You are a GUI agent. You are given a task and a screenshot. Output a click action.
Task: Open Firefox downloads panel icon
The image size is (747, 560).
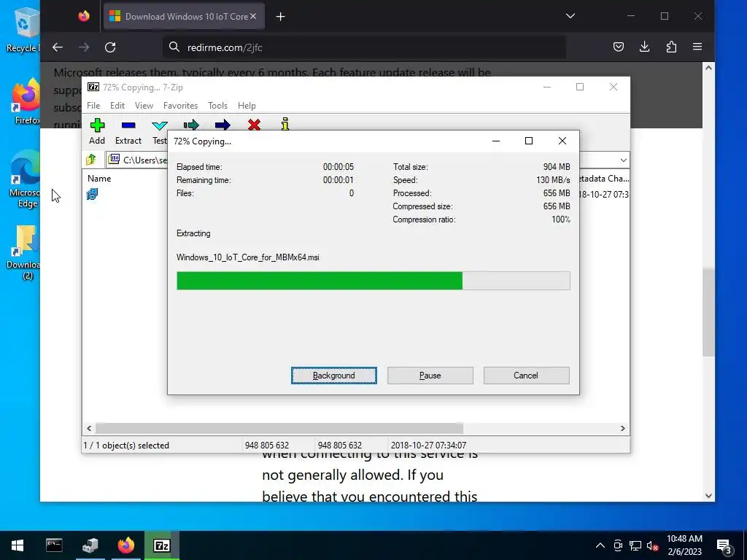point(645,47)
